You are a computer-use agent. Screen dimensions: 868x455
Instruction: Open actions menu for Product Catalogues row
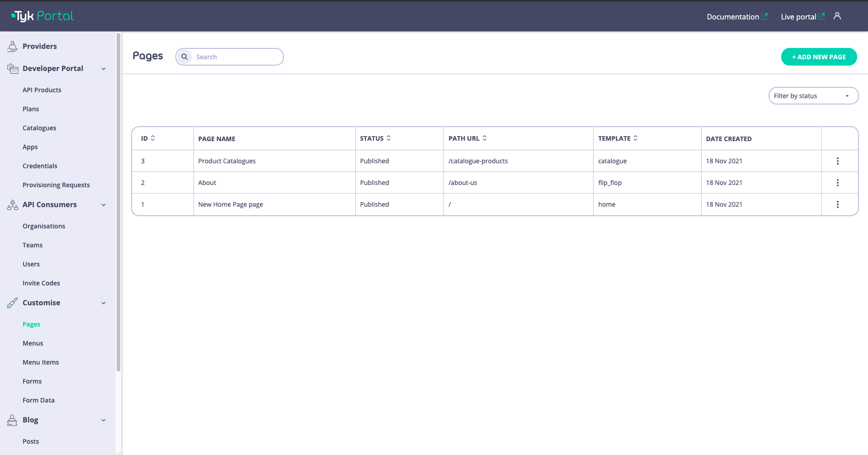pyautogui.click(x=838, y=161)
